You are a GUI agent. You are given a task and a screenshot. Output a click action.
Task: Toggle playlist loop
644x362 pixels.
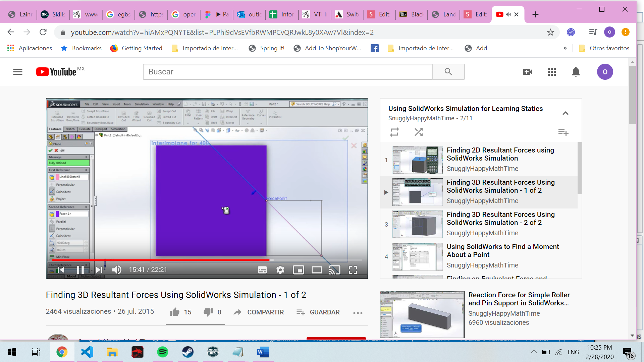(394, 132)
